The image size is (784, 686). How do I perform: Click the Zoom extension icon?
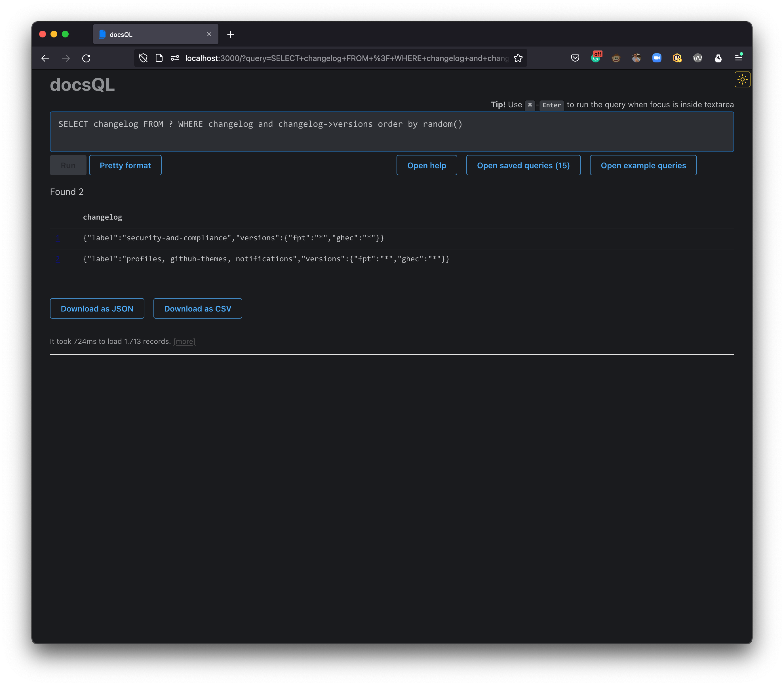pyautogui.click(x=657, y=58)
